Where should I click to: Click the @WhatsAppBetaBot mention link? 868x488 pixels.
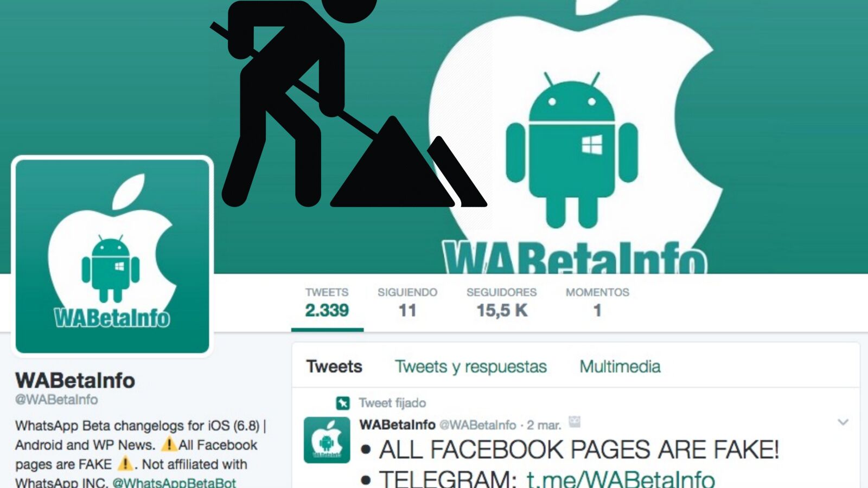pos(174,482)
